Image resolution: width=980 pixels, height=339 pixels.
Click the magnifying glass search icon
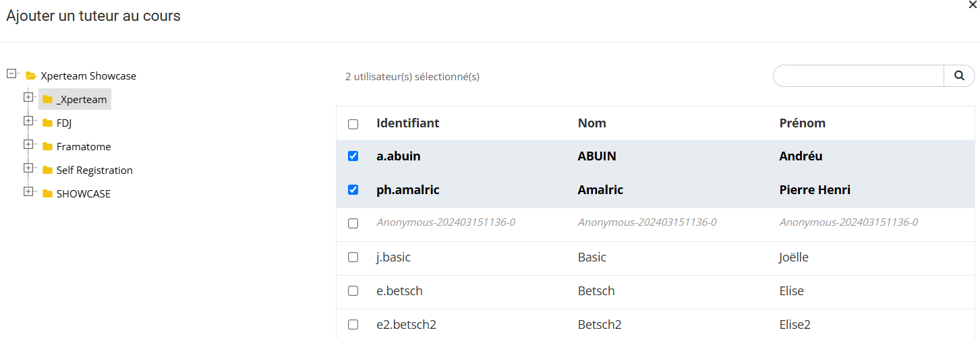[x=959, y=76]
